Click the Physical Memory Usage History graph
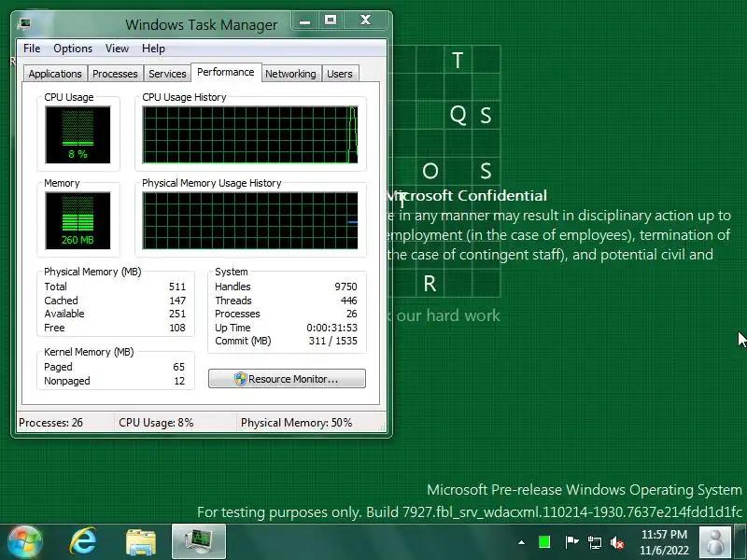Viewport: 747px width, 560px height. point(250,220)
